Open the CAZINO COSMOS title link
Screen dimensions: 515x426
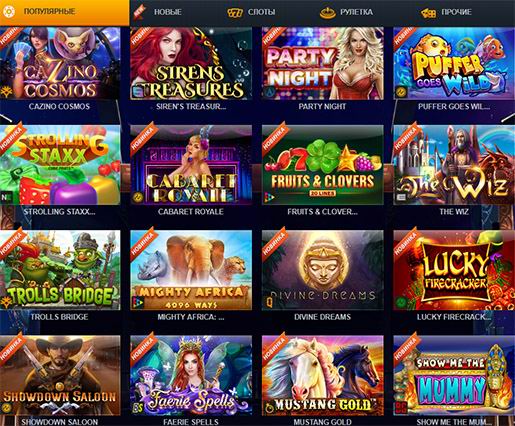[59, 107]
